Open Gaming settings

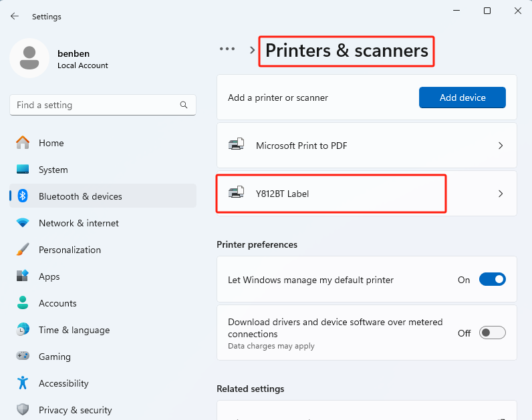coord(103,356)
